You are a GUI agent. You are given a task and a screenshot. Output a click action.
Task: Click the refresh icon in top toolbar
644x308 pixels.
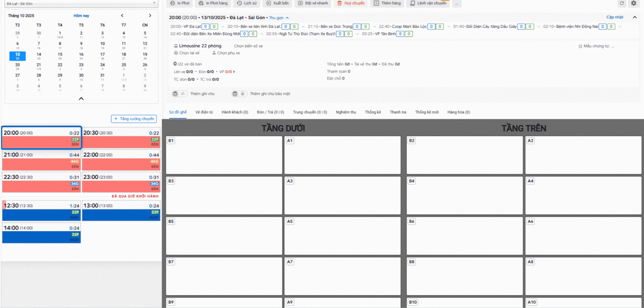tap(621, 3)
